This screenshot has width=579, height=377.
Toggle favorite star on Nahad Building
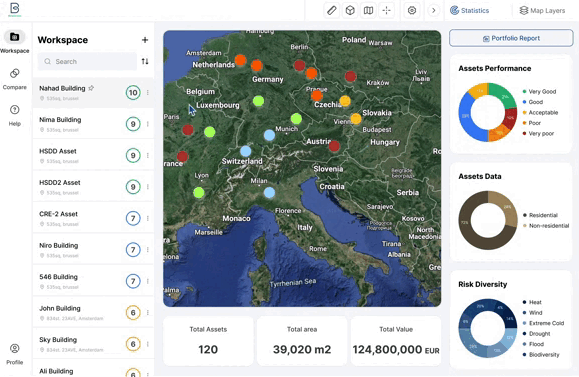point(91,88)
